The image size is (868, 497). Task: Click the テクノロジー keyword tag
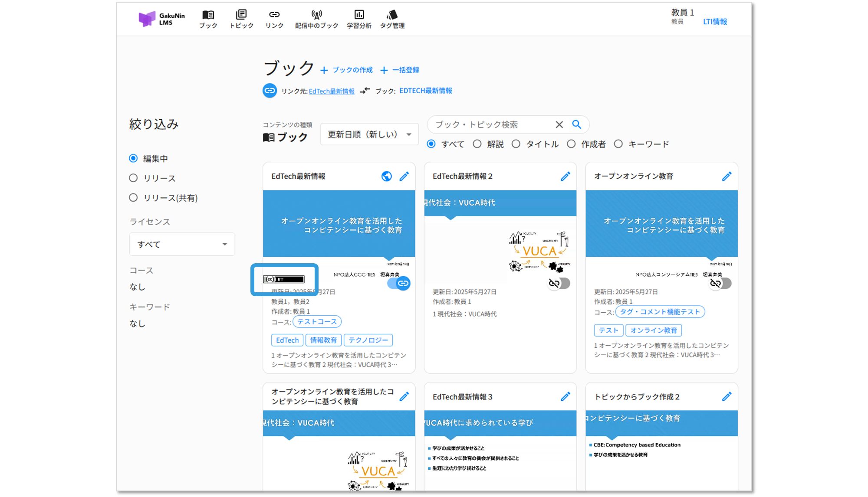(x=368, y=340)
